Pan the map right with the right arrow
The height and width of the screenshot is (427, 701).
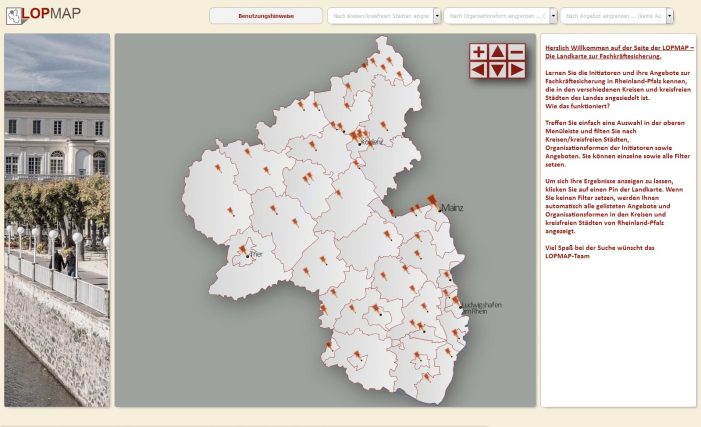coord(517,70)
